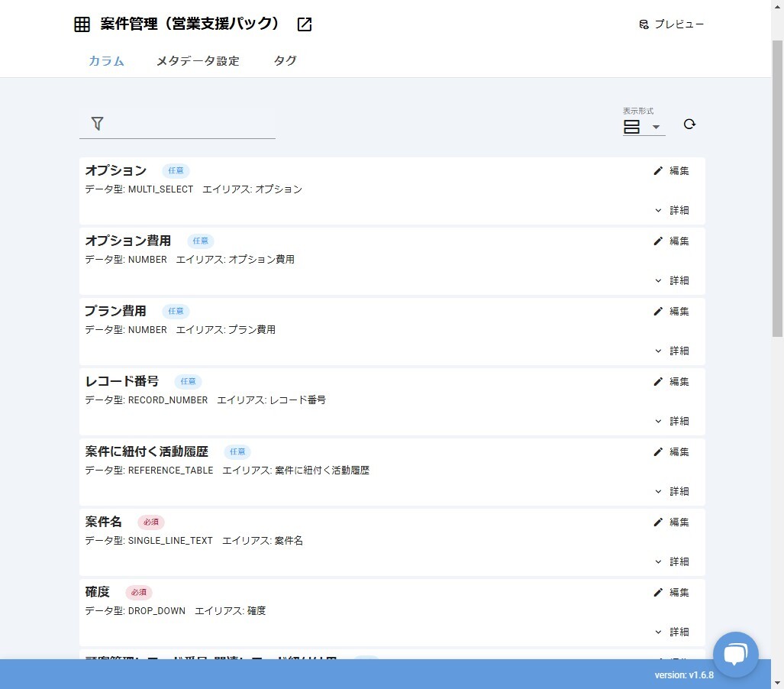Open the external link icon beside 案件管理 title
Image resolution: width=784 pixels, height=689 pixels.
tap(304, 24)
